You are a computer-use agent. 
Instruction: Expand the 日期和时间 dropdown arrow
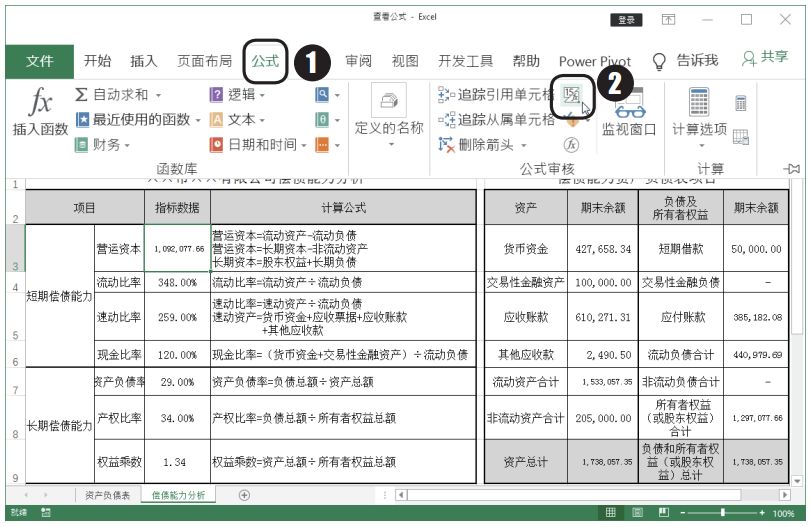[x=304, y=146]
